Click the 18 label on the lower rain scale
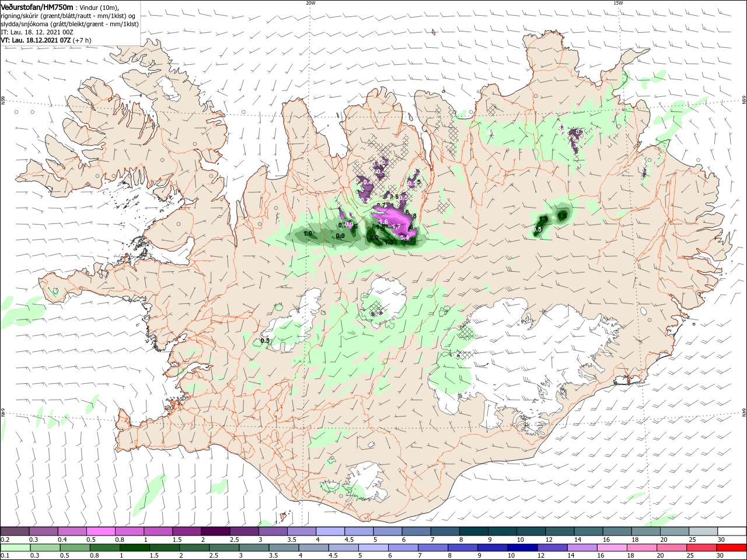 [630, 556]
